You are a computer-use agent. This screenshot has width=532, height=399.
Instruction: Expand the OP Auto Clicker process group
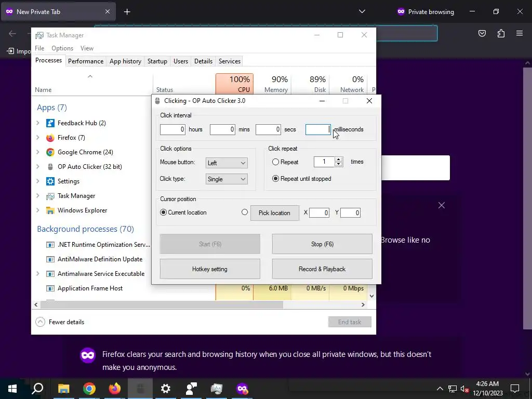pos(37,167)
